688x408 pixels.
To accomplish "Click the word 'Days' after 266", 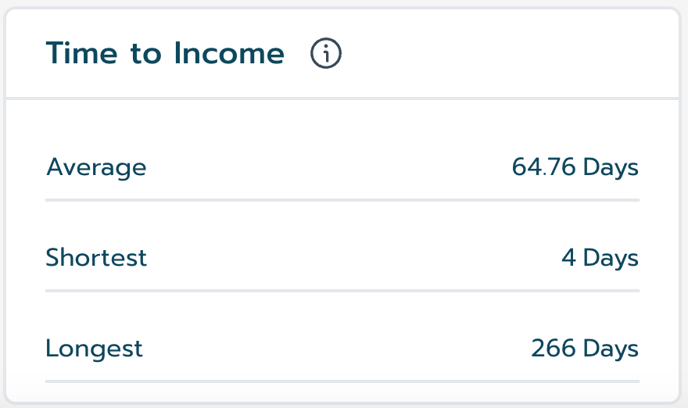I will 611,349.
